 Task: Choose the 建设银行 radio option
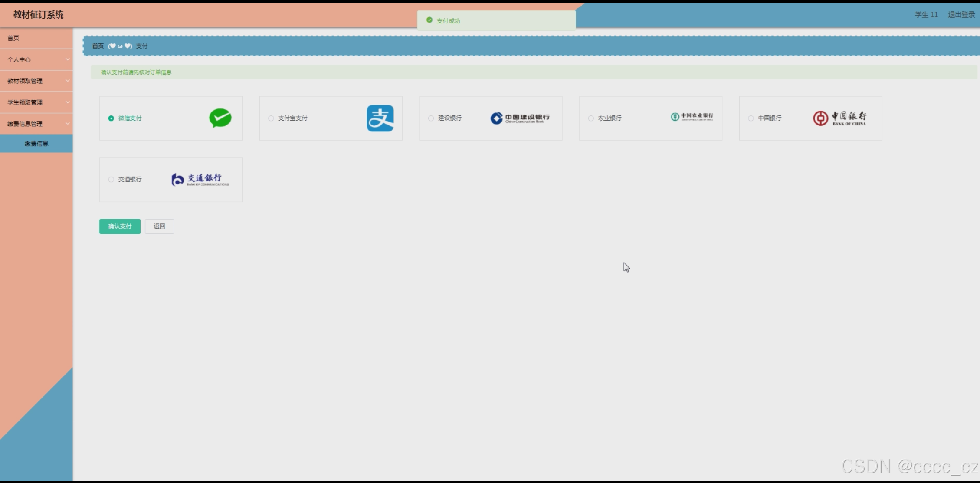(431, 118)
